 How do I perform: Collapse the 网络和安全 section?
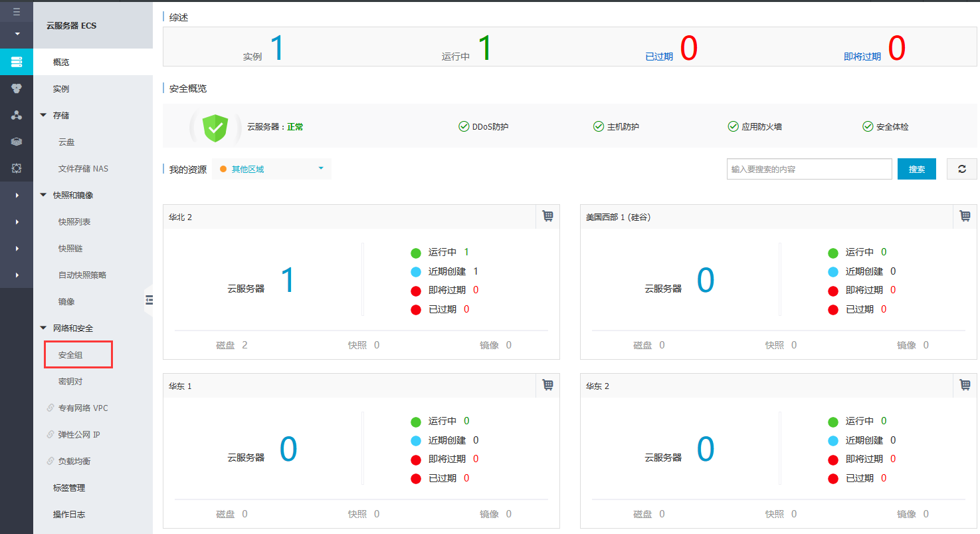[43, 328]
